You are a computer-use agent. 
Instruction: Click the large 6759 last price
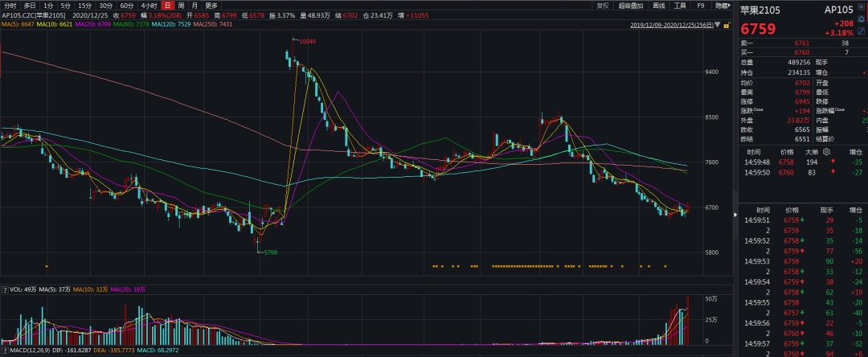click(759, 29)
